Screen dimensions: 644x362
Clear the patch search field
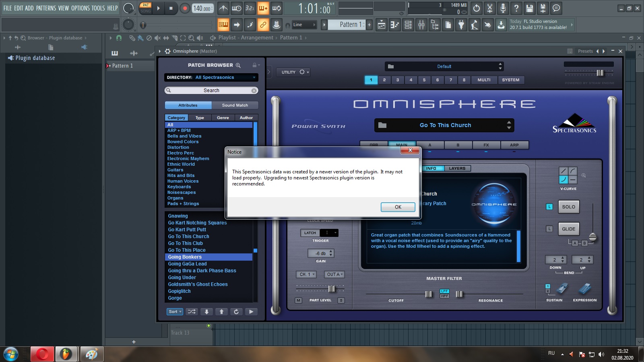(254, 90)
